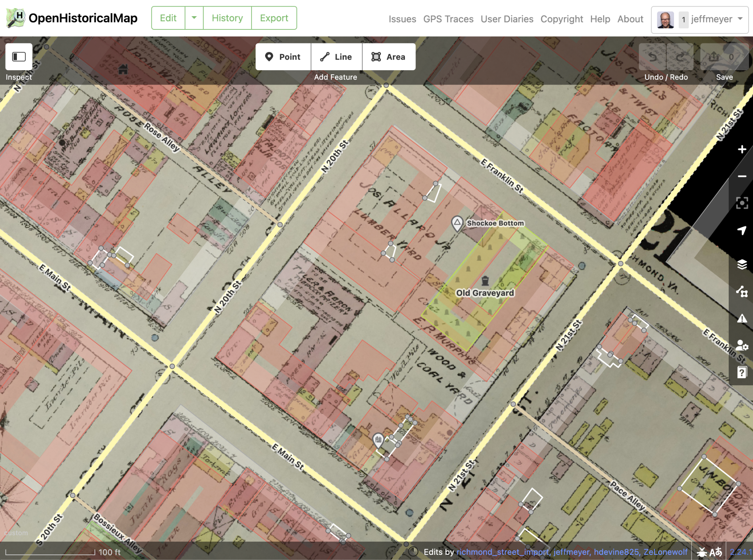Click the geolocate arrow icon
This screenshot has width=753, height=560.
click(x=742, y=231)
